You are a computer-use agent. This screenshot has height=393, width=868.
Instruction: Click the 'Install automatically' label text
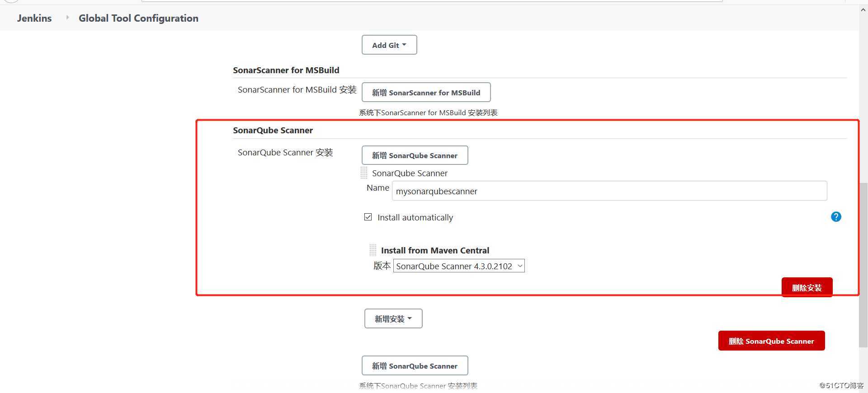pos(415,217)
